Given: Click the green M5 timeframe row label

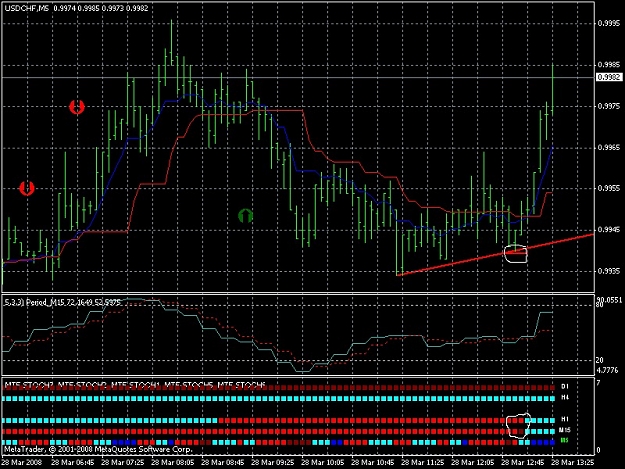Looking at the screenshot, I should (564, 441).
